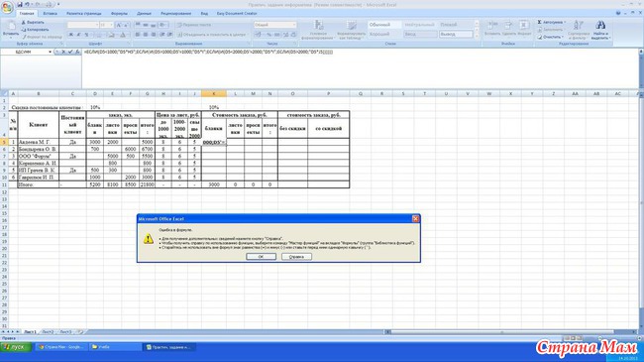This screenshot has height=362, width=644.
Task: Switch to the Вставка ribbon tab
Action: [51, 14]
